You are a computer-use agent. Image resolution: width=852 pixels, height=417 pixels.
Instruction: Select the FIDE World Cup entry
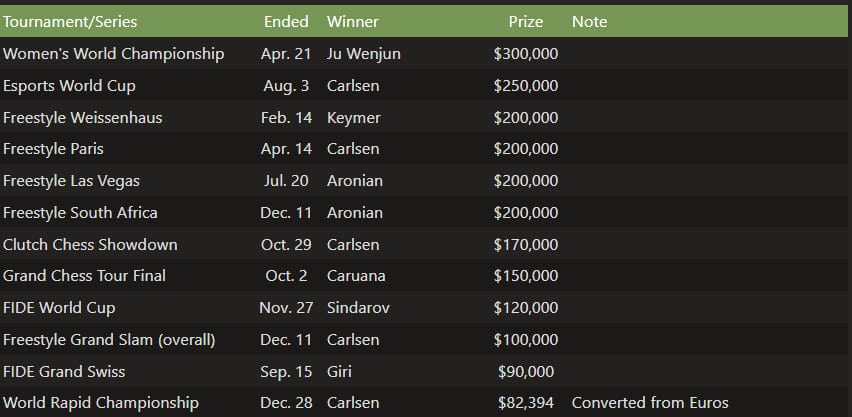pos(59,308)
